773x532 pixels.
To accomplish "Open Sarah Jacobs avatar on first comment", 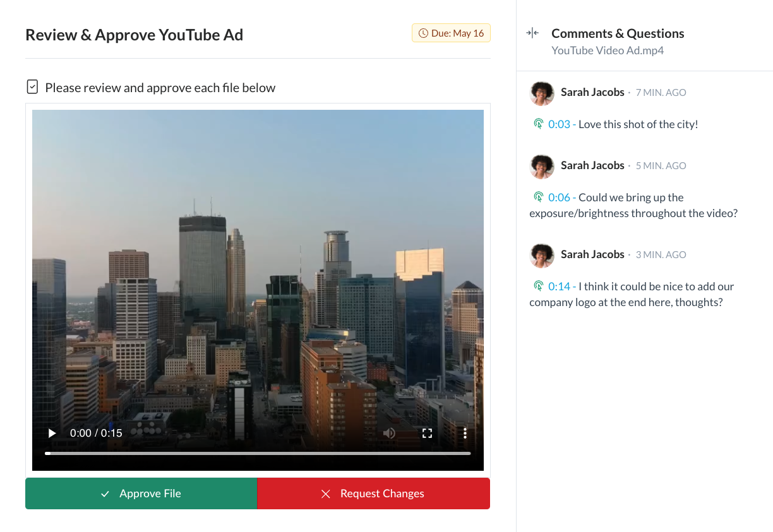I will coord(542,93).
